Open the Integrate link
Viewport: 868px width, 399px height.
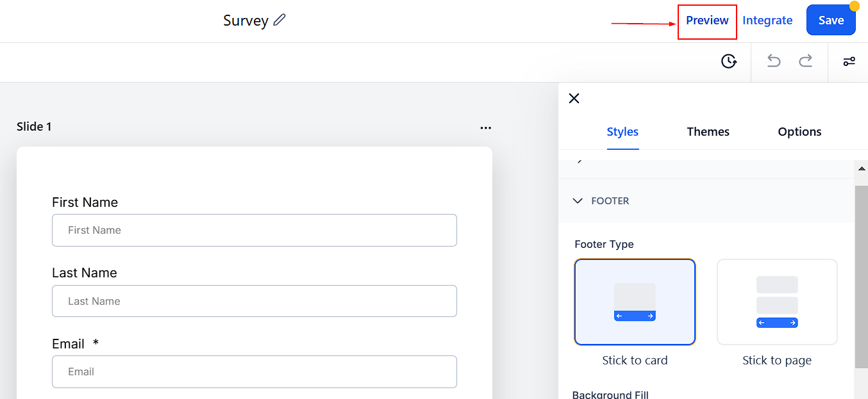coord(767,20)
